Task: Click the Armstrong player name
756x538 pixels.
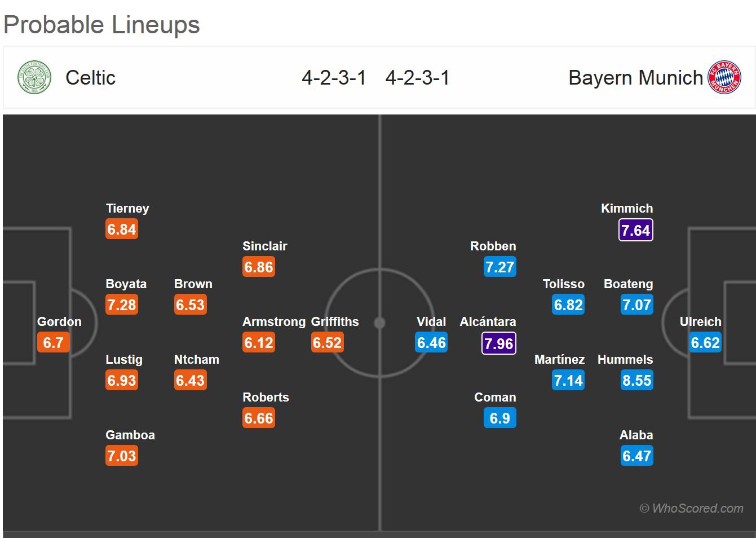Action: tap(274, 322)
